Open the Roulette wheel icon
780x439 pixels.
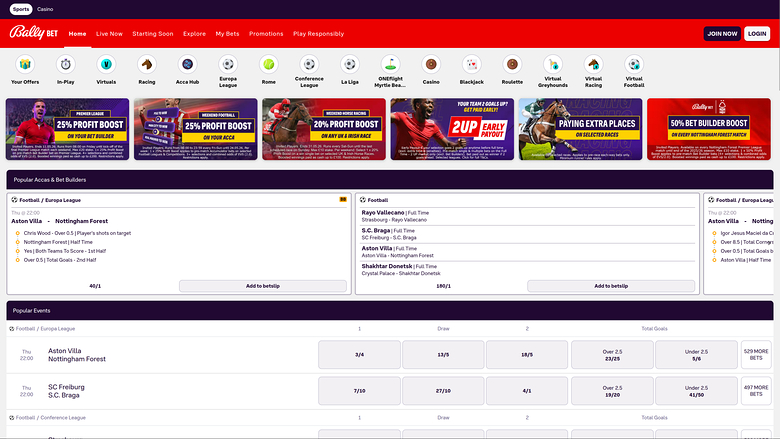pyautogui.click(x=512, y=65)
